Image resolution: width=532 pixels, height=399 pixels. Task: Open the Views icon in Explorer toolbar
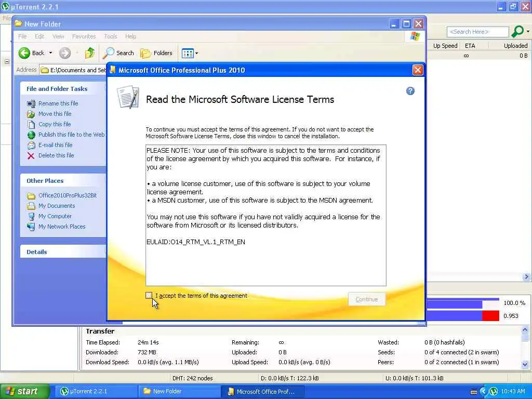tap(187, 53)
